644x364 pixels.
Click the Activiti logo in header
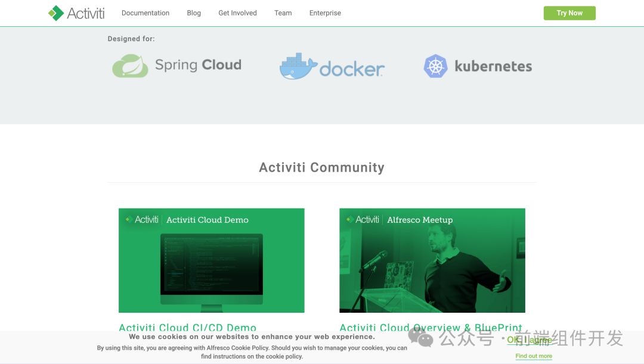click(x=76, y=13)
